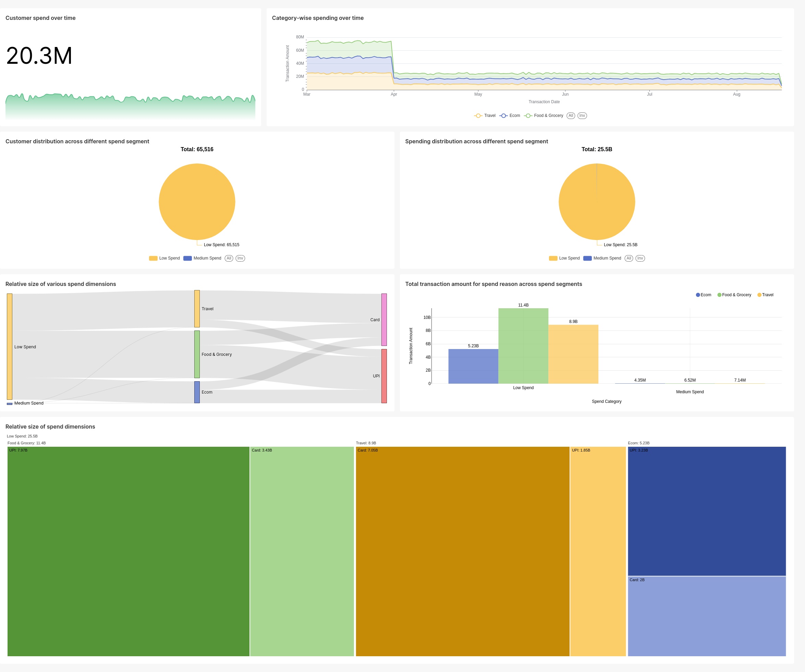
Task: Select the Medium Spend node in Sankey diagram
Action: (10, 404)
